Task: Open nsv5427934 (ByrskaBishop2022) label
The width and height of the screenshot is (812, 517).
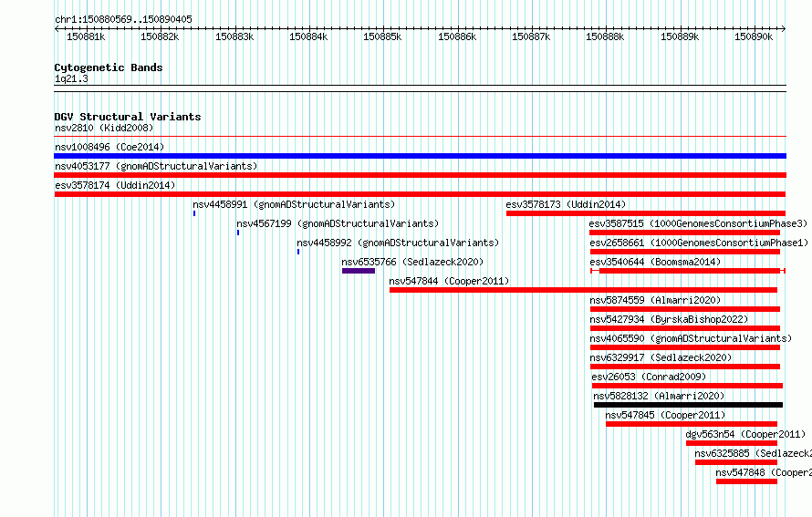Action: (669, 319)
